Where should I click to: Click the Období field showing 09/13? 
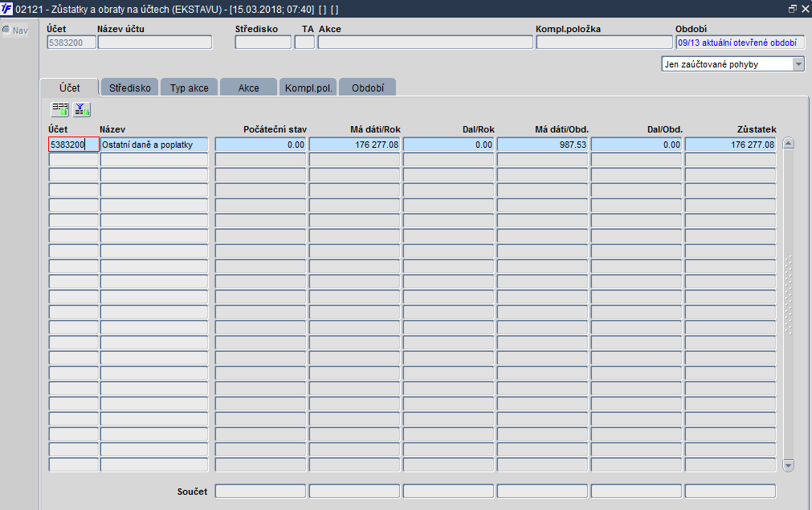pyautogui.click(x=741, y=43)
